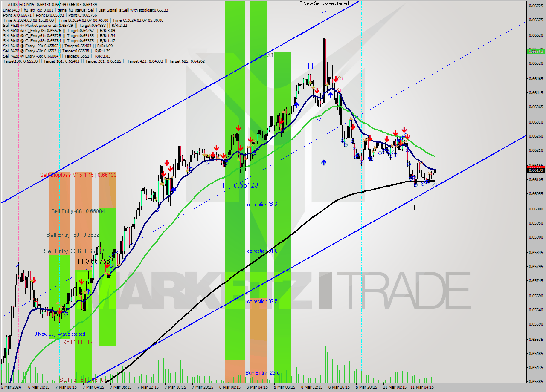Click the 0.66465 price axis value
This screenshot has height=392, width=546.
point(536,78)
